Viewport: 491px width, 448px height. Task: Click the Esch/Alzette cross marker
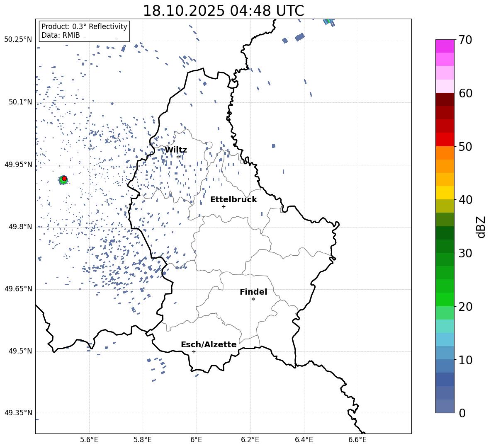[x=194, y=351]
